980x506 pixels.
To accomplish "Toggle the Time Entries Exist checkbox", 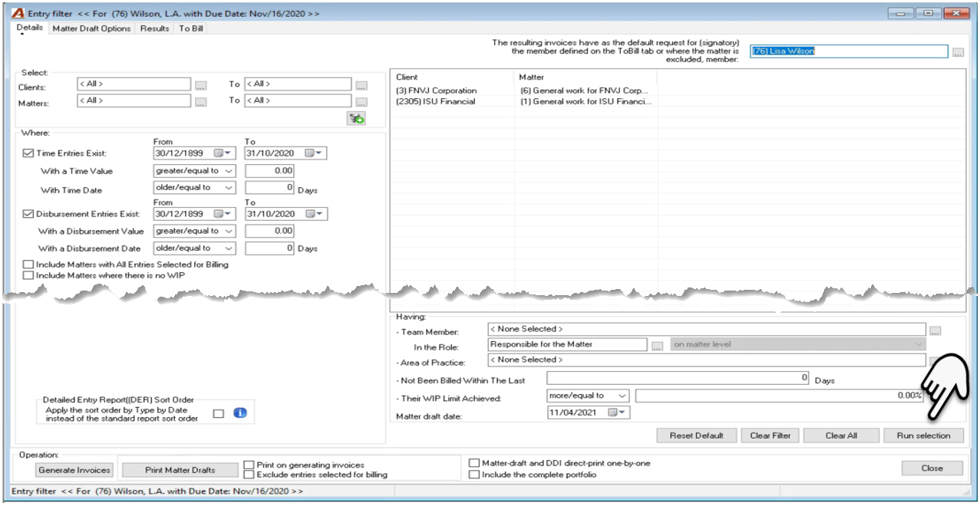I will click(28, 153).
